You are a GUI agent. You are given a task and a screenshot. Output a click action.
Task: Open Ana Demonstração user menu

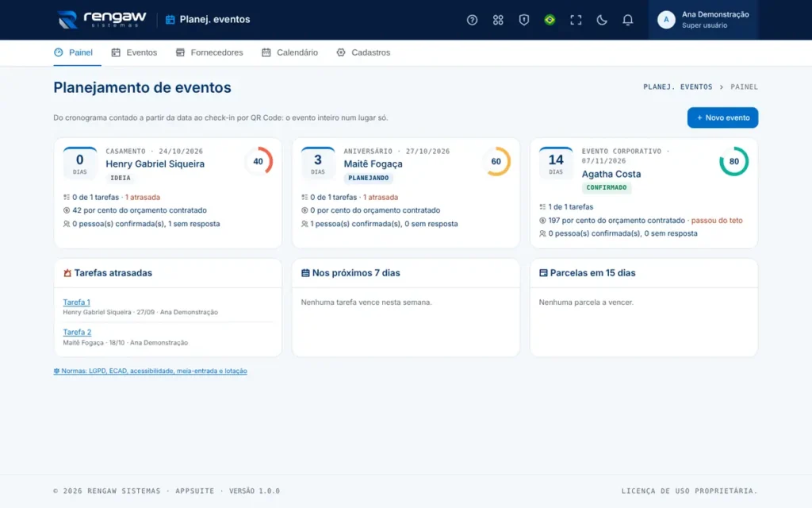703,20
